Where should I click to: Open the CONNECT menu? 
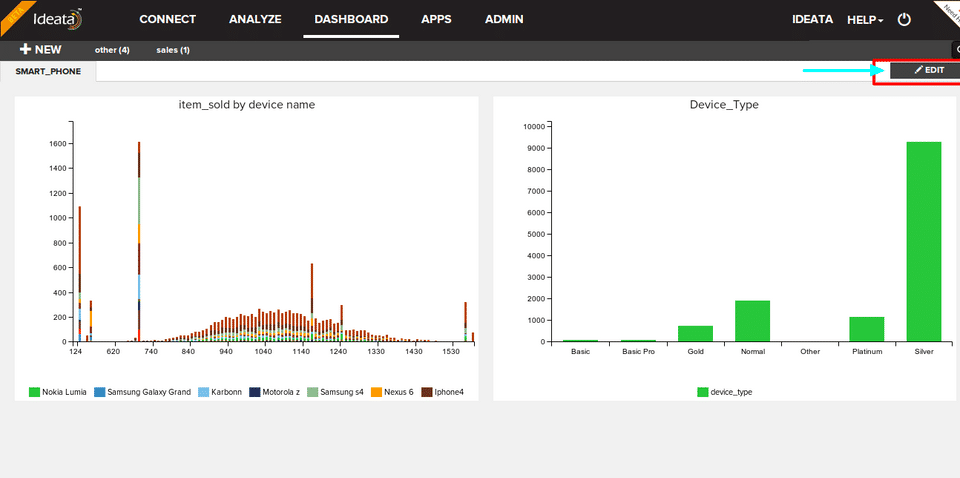point(167,19)
